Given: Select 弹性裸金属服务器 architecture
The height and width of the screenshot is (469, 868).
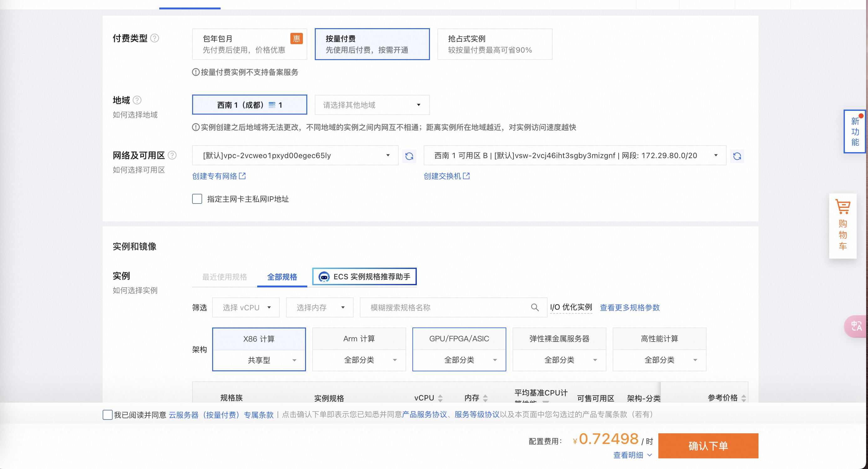Looking at the screenshot, I should point(559,339).
